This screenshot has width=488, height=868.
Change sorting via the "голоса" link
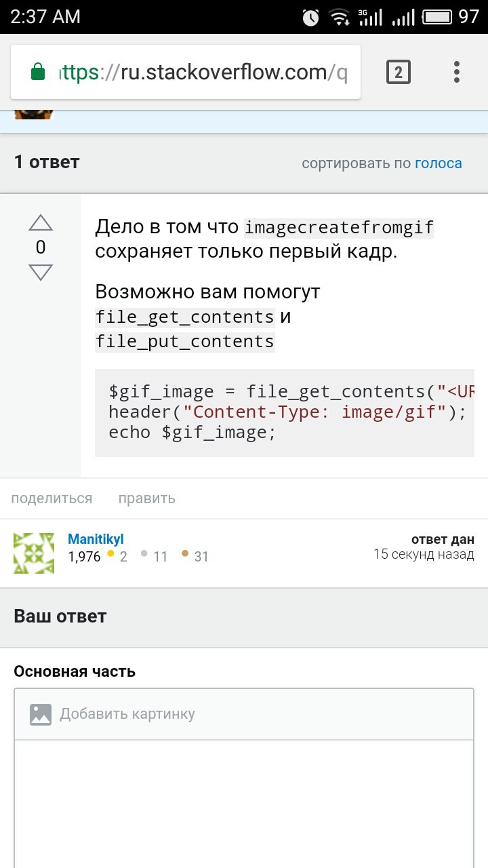(438, 163)
